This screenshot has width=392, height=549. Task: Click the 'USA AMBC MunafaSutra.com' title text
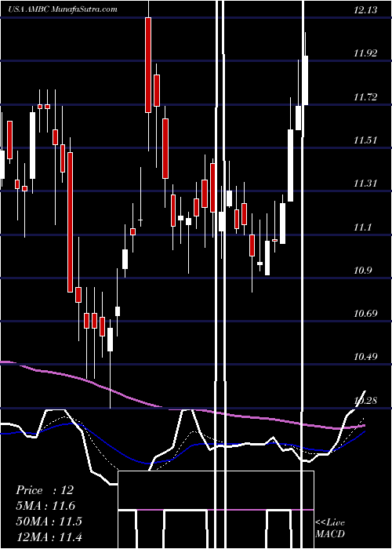point(63,9)
